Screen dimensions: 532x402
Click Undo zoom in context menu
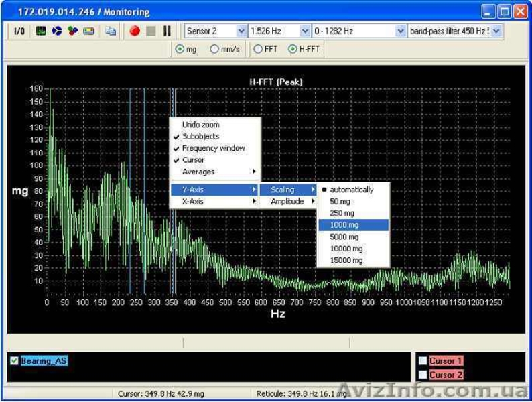[200, 125]
